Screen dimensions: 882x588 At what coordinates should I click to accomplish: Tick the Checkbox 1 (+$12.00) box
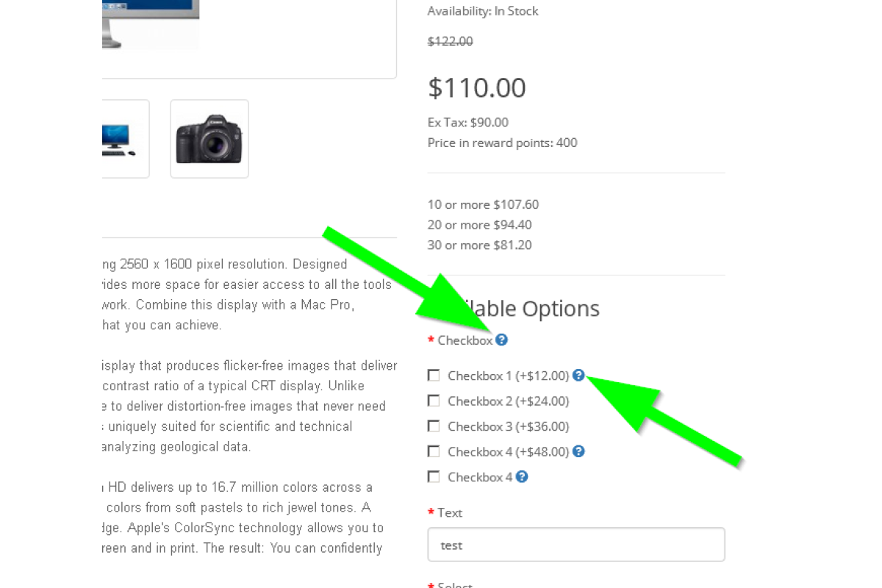click(434, 376)
